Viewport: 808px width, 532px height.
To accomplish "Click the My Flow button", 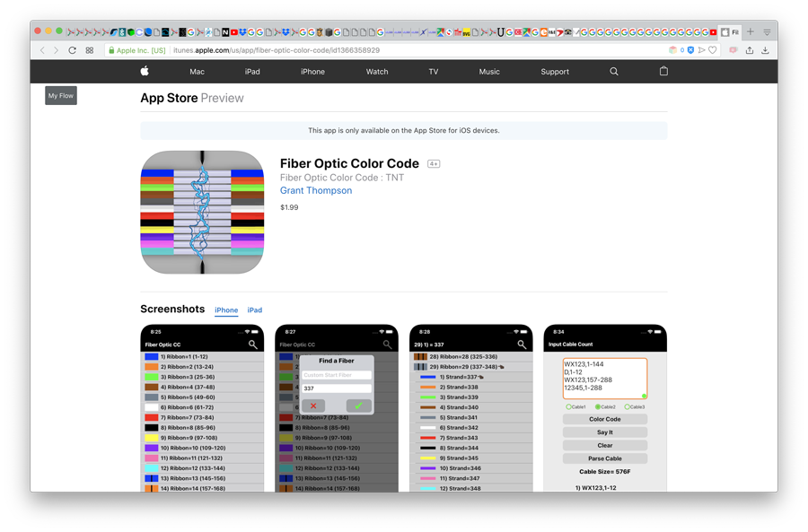I will tap(61, 95).
